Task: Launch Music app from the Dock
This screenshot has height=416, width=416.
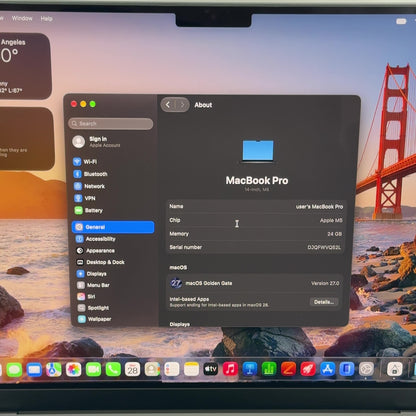Action: pyautogui.click(x=230, y=369)
